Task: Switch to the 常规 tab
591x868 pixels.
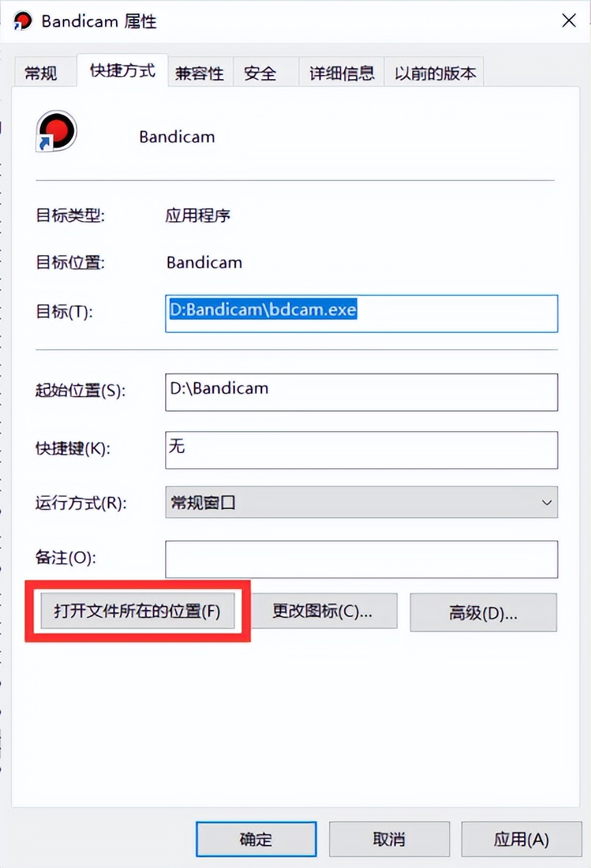Action: click(44, 72)
